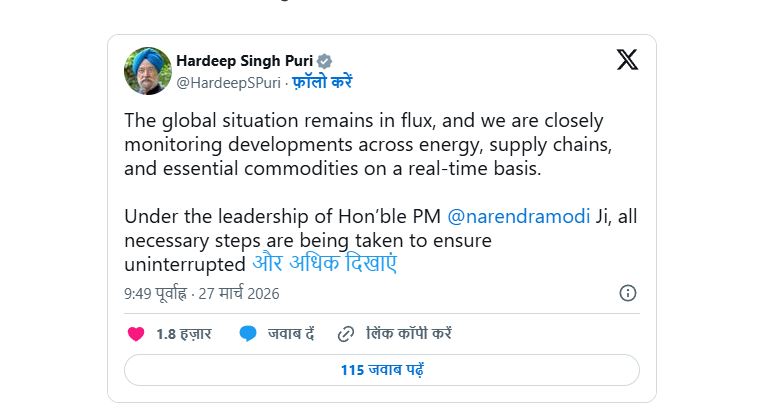Click the 27 मार्च 2026 date
Screen dimensions: 761x419
(238, 294)
